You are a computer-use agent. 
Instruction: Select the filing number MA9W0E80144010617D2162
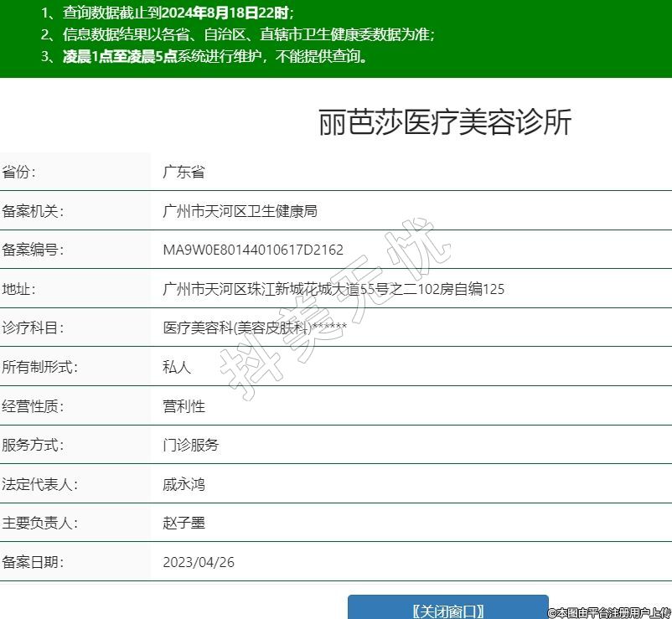tap(252, 250)
